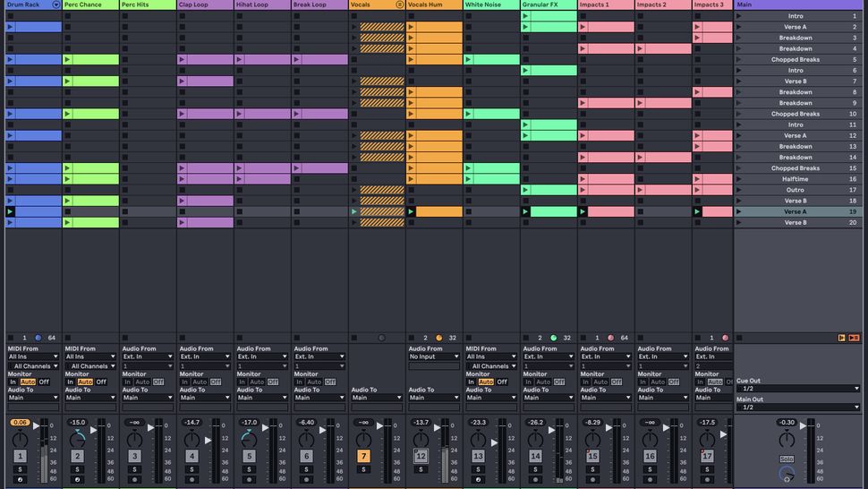868x489 pixels.
Task: Arm the Impacts 1 track
Action: point(592,479)
